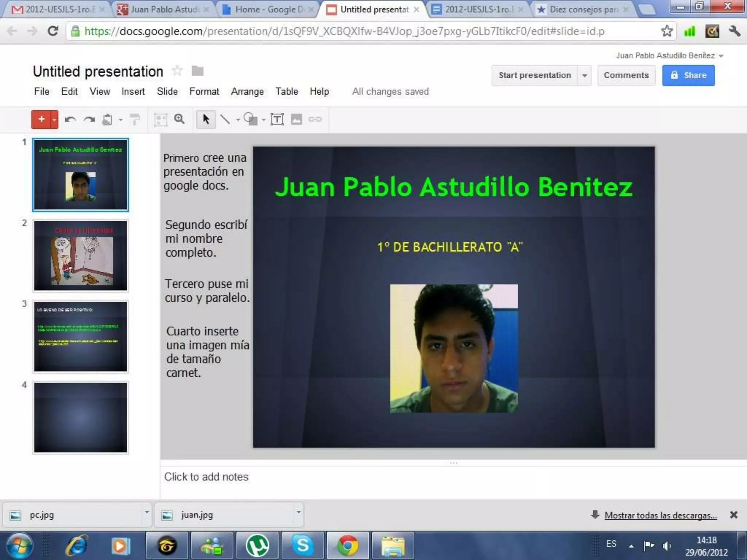Select the line drawing tool
Viewport: 747px width, 560px height.
click(x=225, y=119)
